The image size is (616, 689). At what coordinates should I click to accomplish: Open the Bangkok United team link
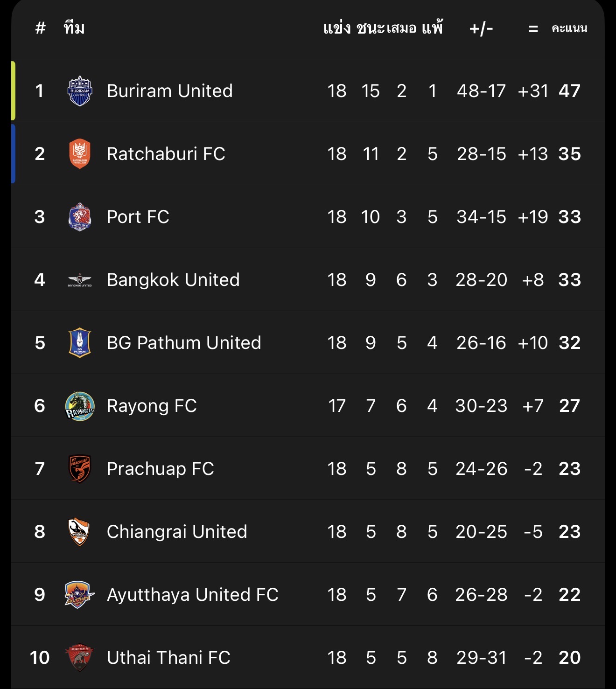click(173, 280)
